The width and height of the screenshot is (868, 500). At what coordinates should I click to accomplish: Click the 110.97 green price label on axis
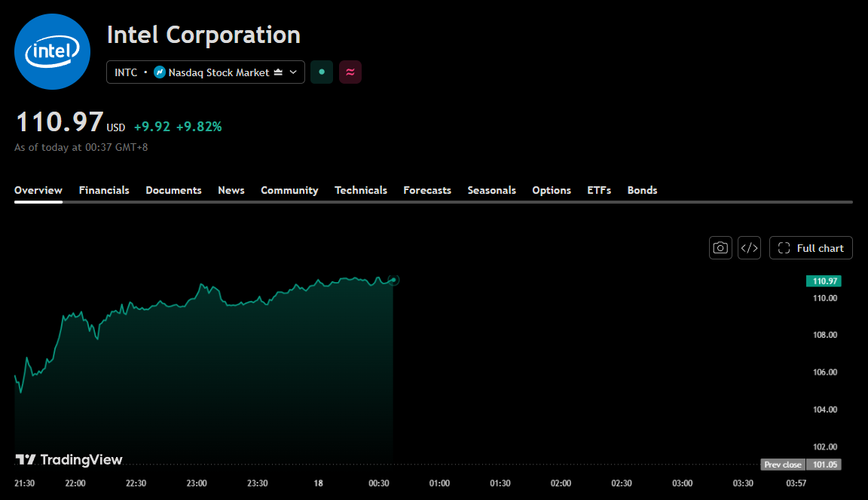(824, 281)
